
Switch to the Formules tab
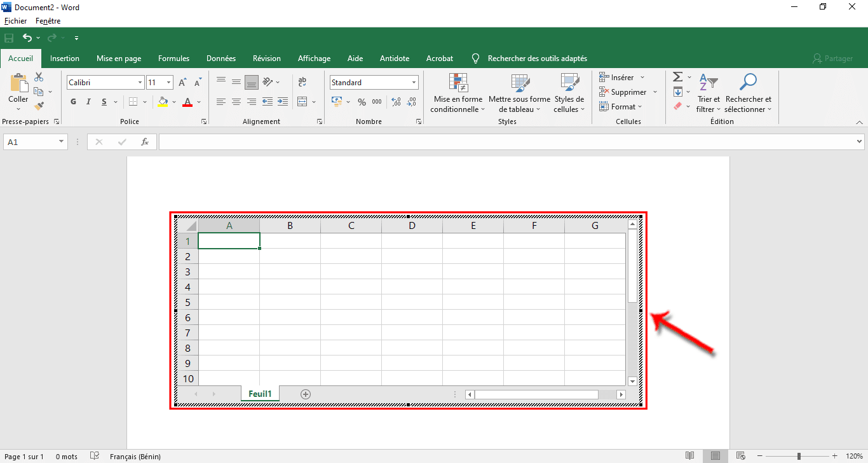(x=173, y=59)
